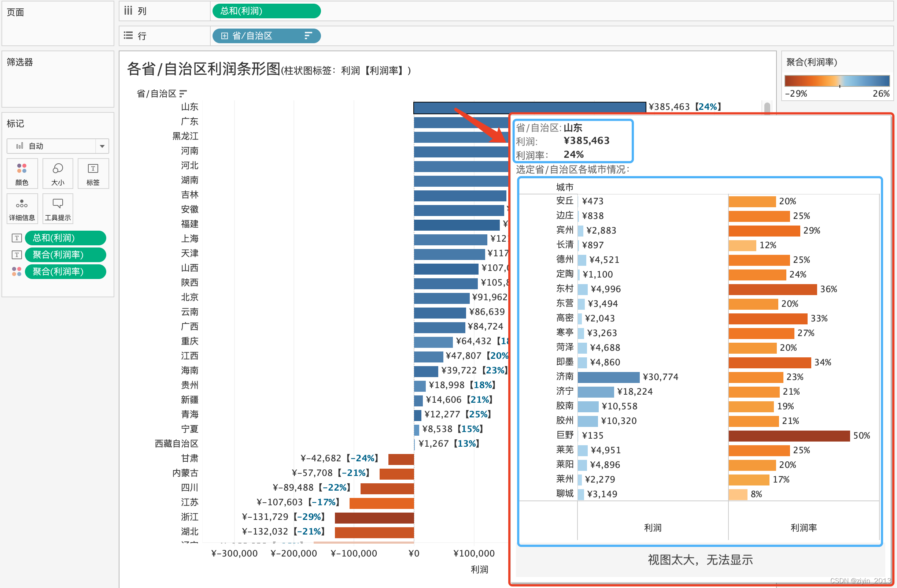
Task: Click the 济宁 ¥18,224 profit bar
Action: pyautogui.click(x=595, y=392)
